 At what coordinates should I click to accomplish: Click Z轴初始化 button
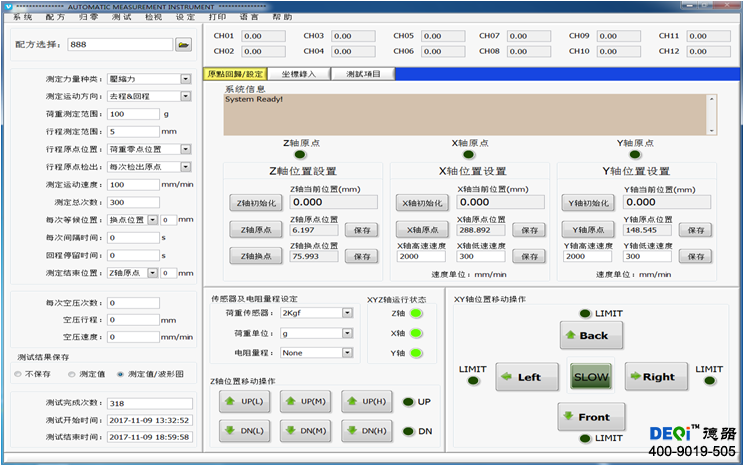tap(256, 203)
